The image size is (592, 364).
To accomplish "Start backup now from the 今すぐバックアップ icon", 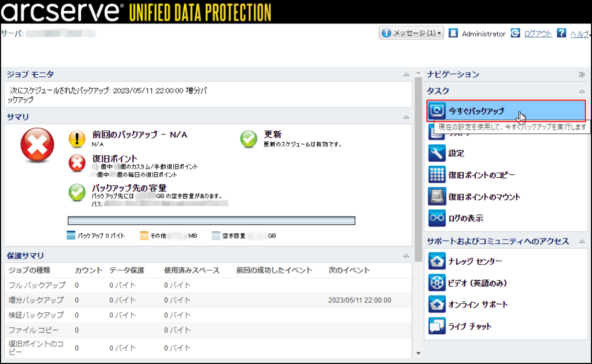I will 437,110.
